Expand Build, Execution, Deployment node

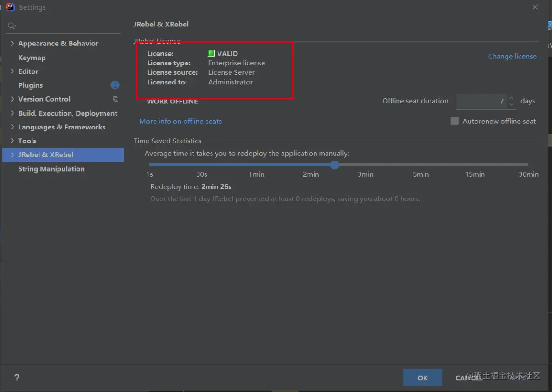tap(13, 113)
